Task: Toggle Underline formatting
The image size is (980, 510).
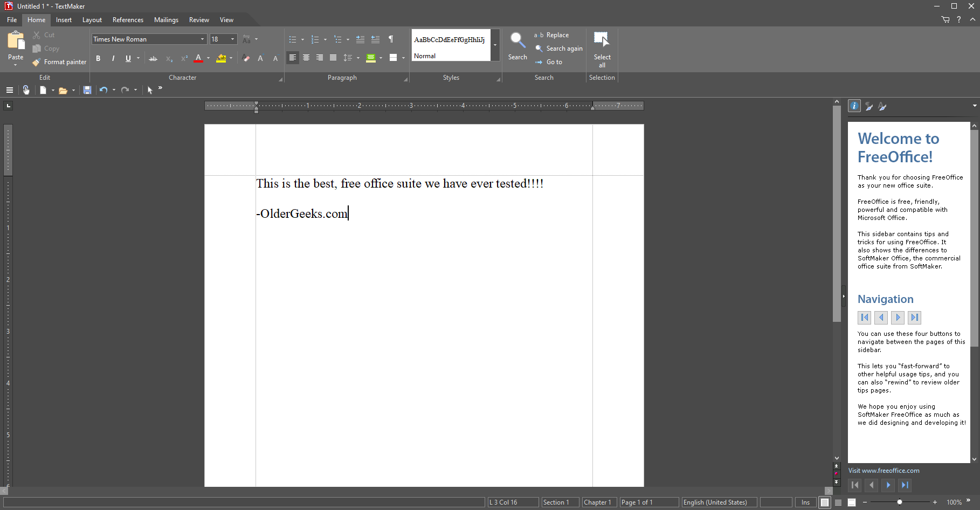Action: (128, 58)
